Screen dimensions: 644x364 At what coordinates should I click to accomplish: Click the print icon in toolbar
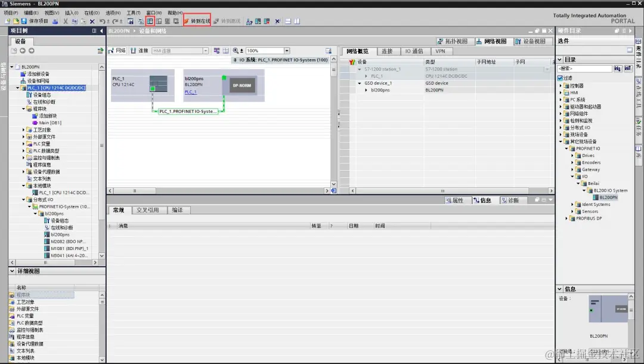55,21
